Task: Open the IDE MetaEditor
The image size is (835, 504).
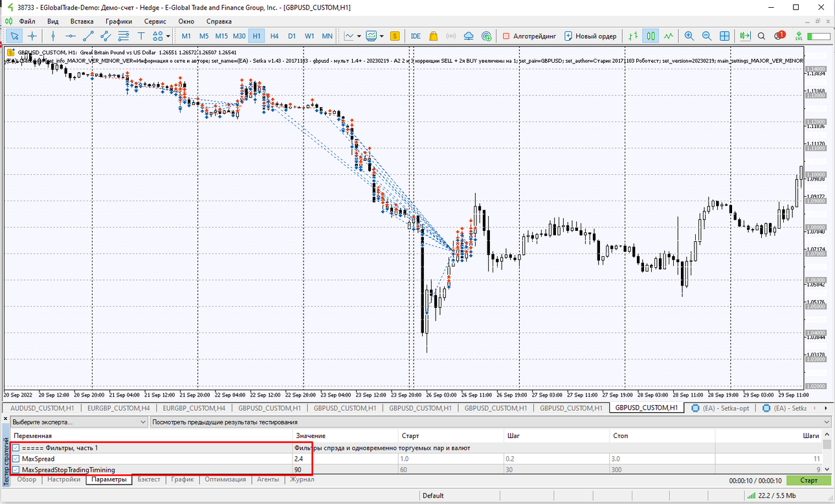Action: (x=416, y=36)
